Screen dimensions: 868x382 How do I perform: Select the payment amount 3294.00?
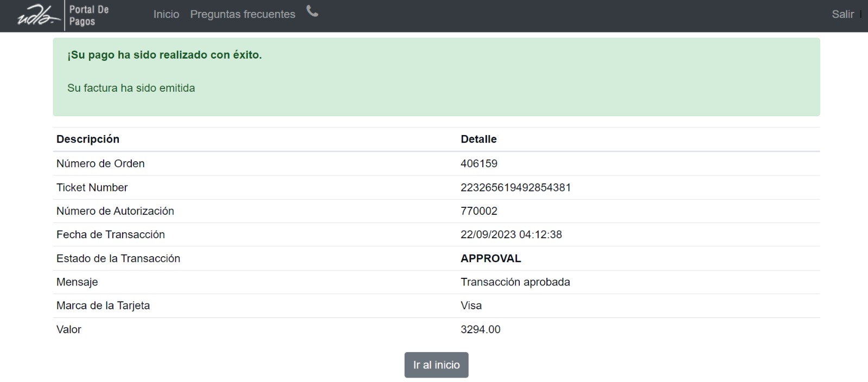click(480, 329)
